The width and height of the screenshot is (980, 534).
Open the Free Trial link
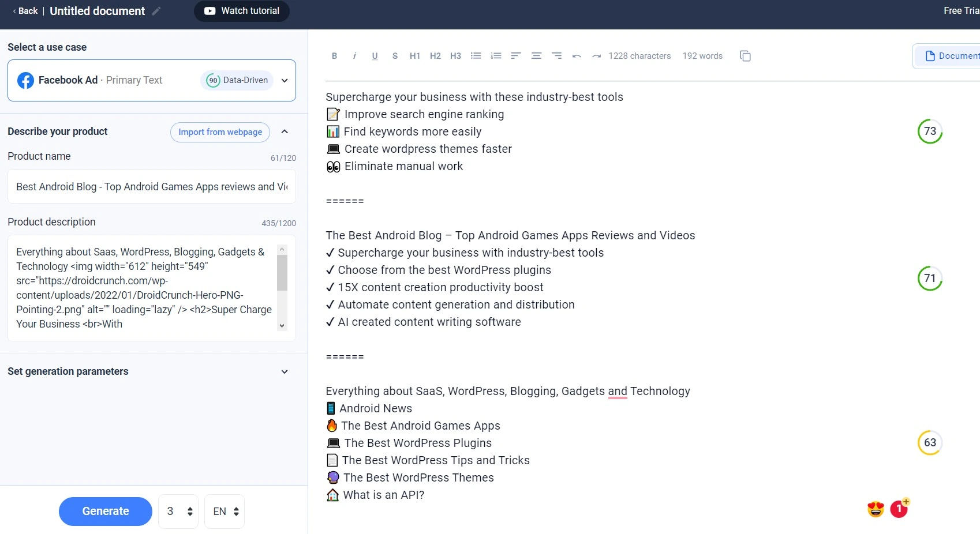[961, 10]
